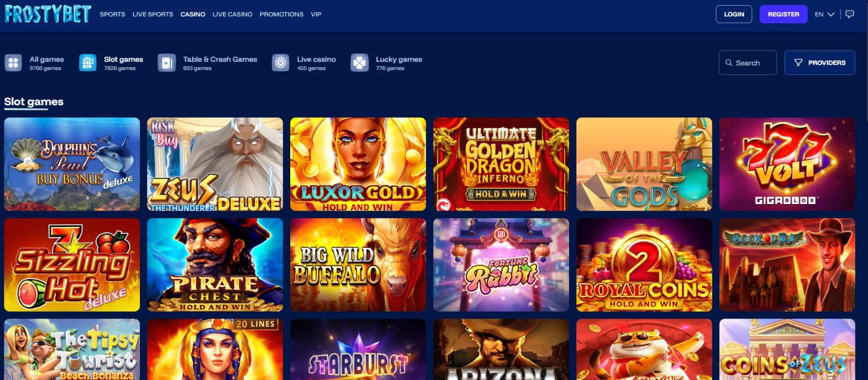Viewport: 868px width, 380px height.
Task: Open the Starburst slot
Action: tap(358, 350)
